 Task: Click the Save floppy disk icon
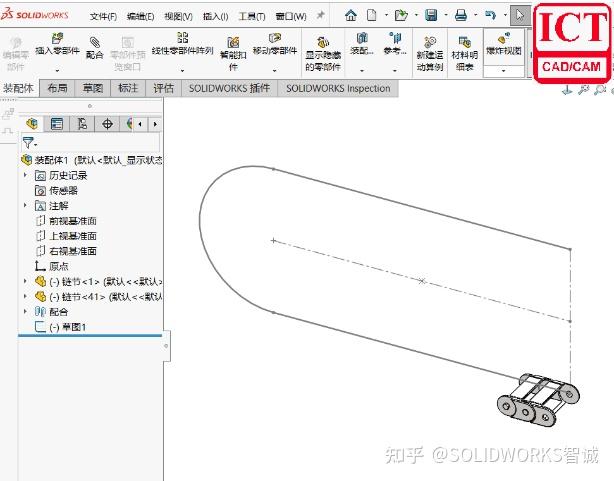click(x=431, y=16)
